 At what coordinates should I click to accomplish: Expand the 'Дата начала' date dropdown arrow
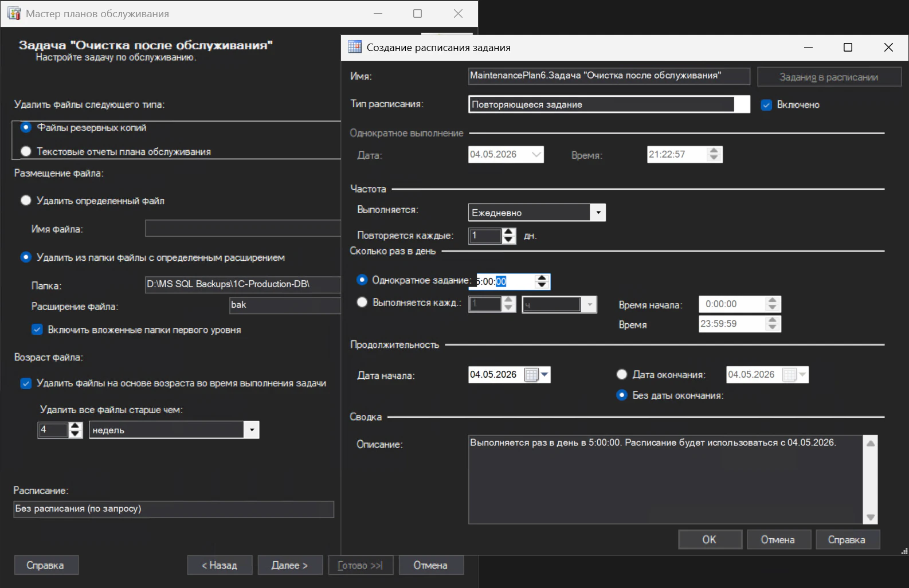click(544, 375)
